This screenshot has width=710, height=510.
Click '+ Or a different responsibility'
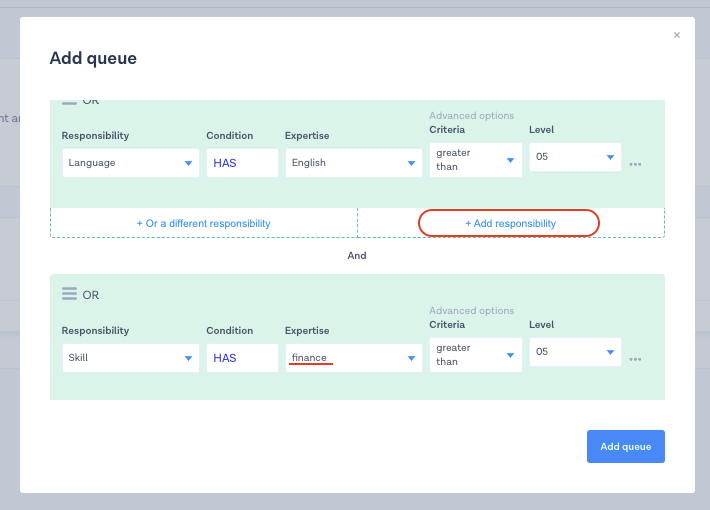[x=204, y=223]
